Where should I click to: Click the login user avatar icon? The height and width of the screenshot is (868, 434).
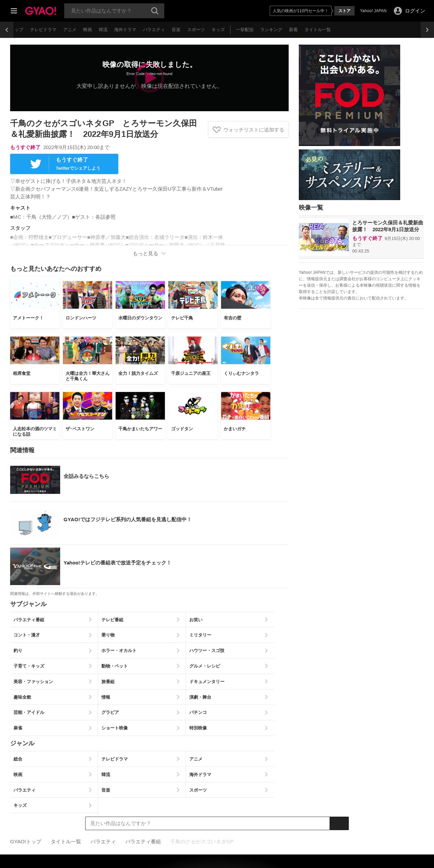(x=398, y=11)
